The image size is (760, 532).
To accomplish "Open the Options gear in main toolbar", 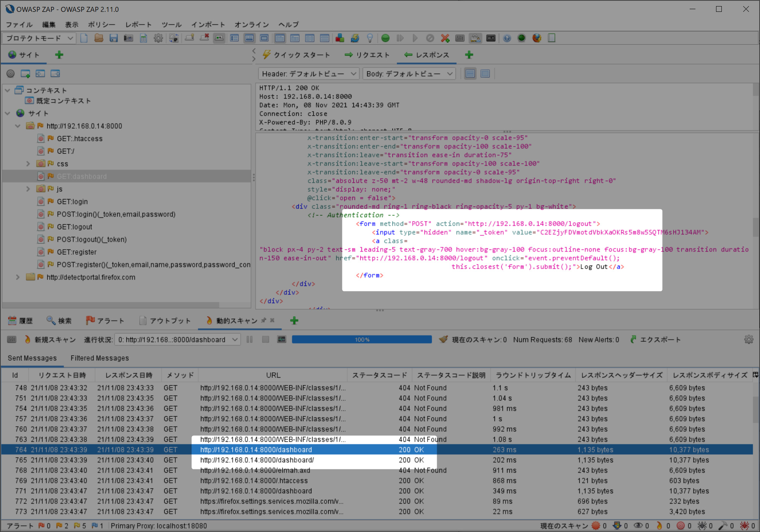I will (158, 38).
